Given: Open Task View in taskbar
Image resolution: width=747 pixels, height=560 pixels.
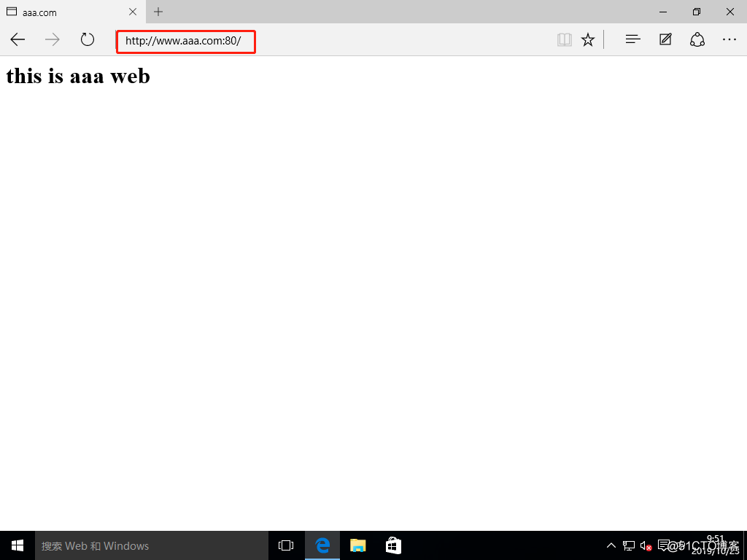Looking at the screenshot, I should (x=286, y=545).
